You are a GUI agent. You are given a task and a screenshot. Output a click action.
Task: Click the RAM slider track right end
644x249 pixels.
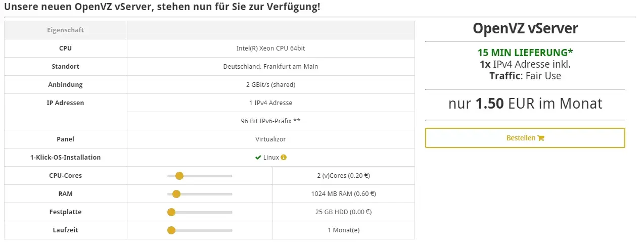coord(231,194)
